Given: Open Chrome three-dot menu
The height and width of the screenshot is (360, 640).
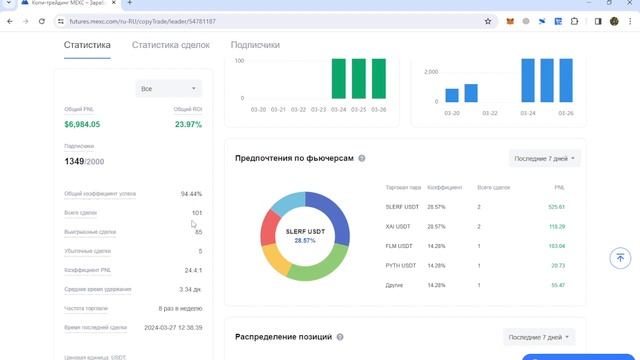Looking at the screenshot, I should click(x=630, y=21).
